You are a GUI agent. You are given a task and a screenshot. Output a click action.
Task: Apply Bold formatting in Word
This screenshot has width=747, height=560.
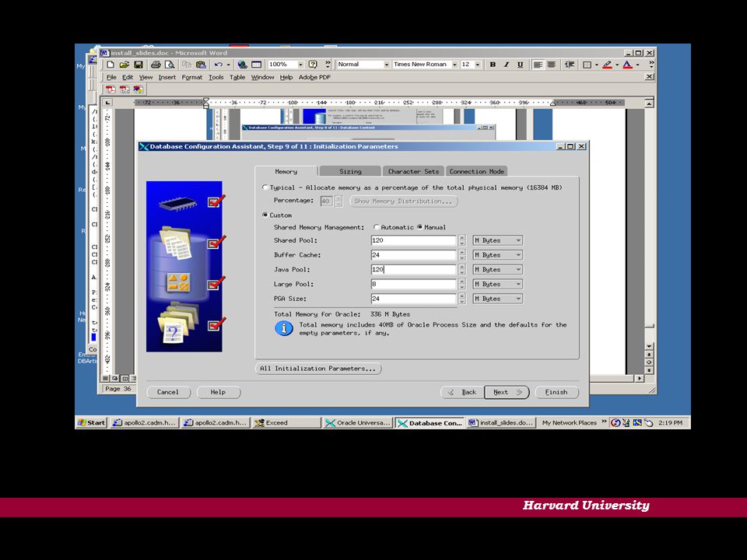[493, 65]
